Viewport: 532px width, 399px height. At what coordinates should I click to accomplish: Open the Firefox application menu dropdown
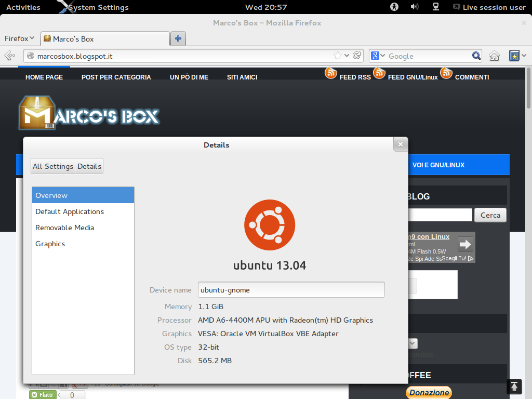[x=19, y=38]
